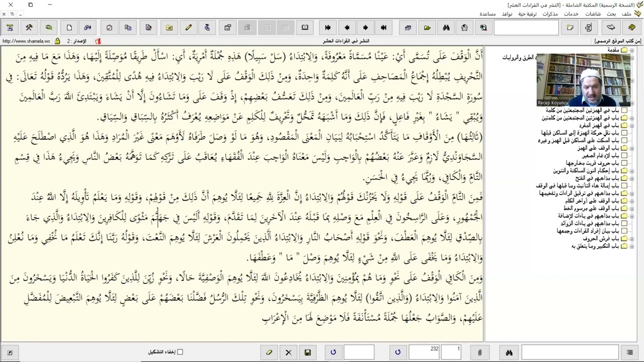644x362 pixels.
Task: Select باب بيان إفراد القراءات وجمعها
Action: [588, 231]
